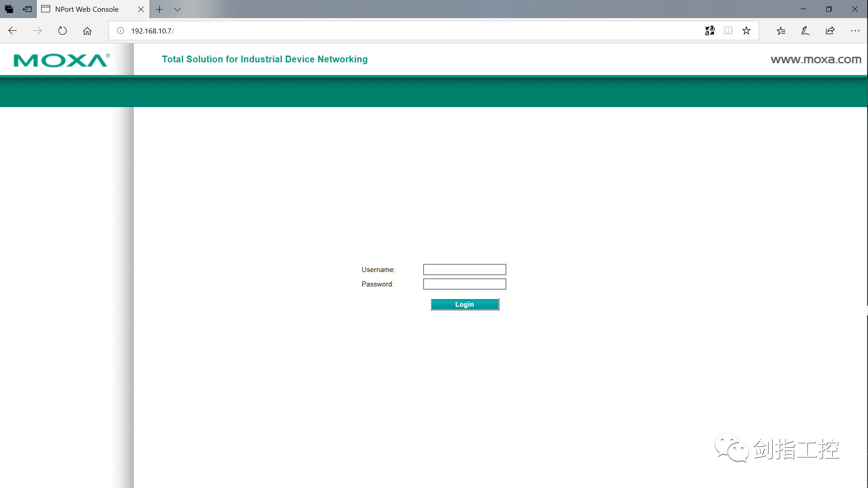The height and width of the screenshot is (488, 868).
Task: Click the 'Total Solution for Industrial Device Networking' heading
Action: pyautogui.click(x=265, y=59)
